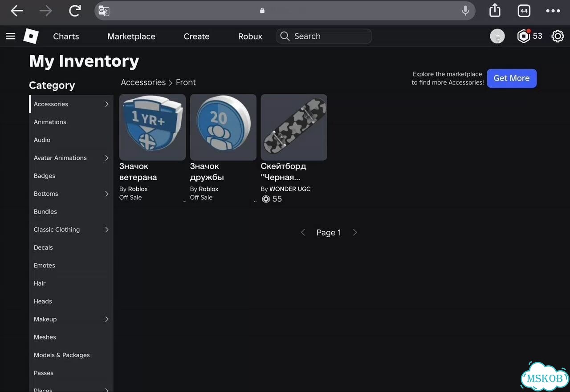This screenshot has width=570, height=392.
Task: Select the Passes category
Action: (44, 373)
